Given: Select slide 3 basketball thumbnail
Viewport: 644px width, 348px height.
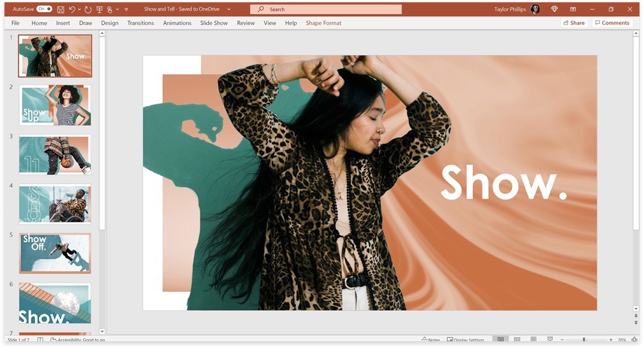Looking at the screenshot, I should coord(55,155).
